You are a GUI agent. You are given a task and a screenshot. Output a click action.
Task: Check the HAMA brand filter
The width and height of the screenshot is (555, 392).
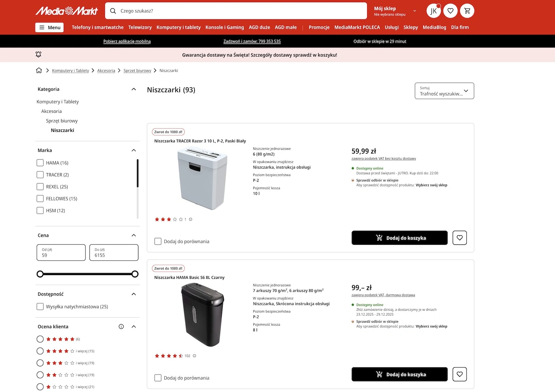point(40,163)
